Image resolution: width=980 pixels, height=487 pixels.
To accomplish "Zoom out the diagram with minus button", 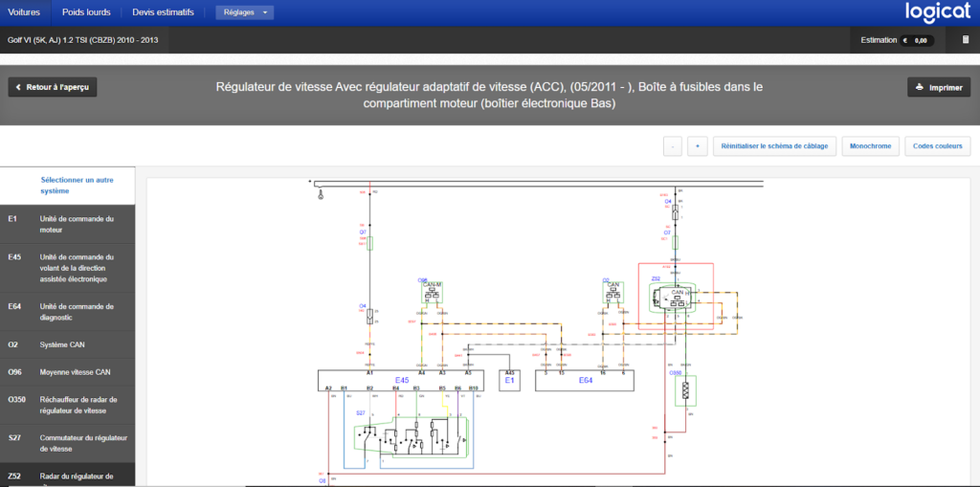I will click(673, 146).
